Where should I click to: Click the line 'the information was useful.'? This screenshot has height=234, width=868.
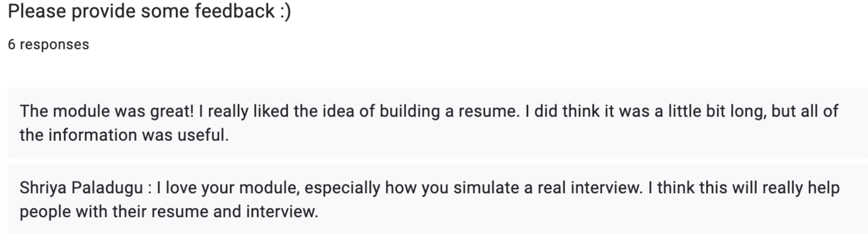124,135
